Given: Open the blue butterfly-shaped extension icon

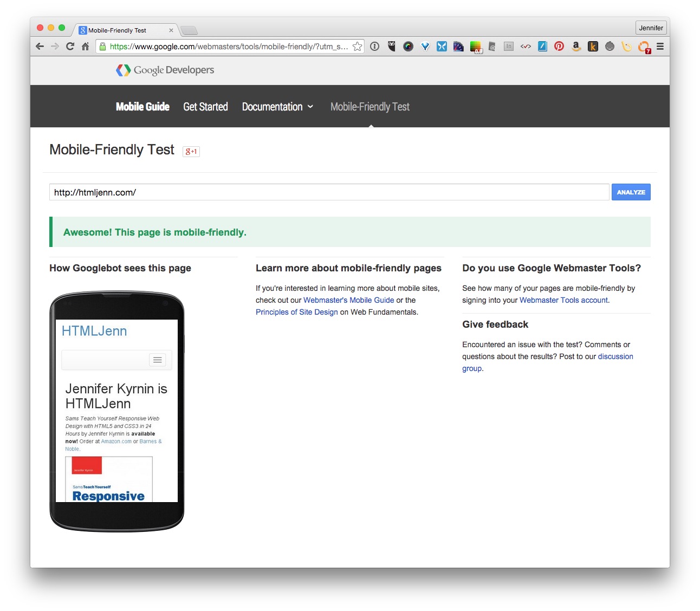Looking at the screenshot, I should [x=442, y=47].
